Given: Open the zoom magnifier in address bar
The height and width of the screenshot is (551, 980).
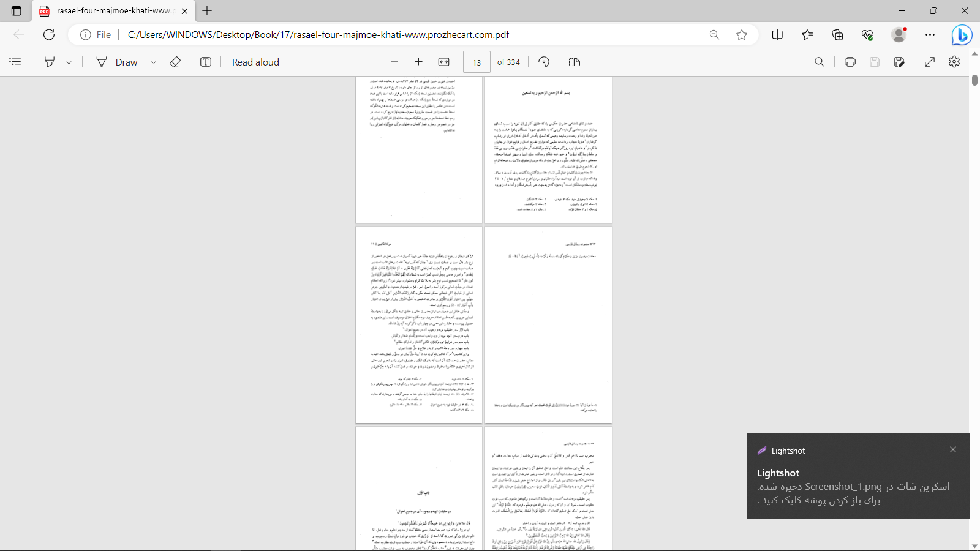Looking at the screenshot, I should click(x=714, y=35).
